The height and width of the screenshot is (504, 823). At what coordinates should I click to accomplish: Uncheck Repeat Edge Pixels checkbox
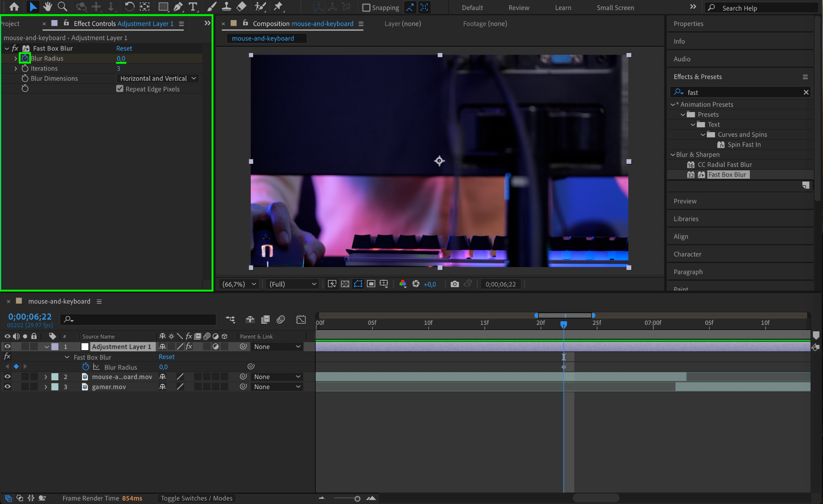pyautogui.click(x=120, y=89)
